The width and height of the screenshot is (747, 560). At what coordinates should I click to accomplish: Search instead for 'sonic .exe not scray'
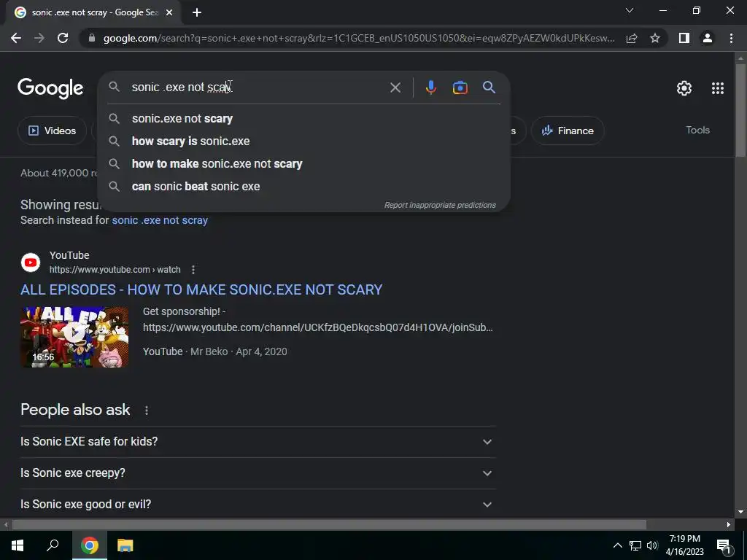[x=160, y=220]
